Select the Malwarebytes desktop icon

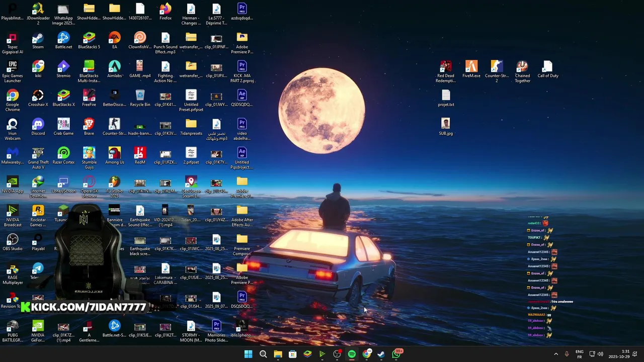(x=13, y=156)
